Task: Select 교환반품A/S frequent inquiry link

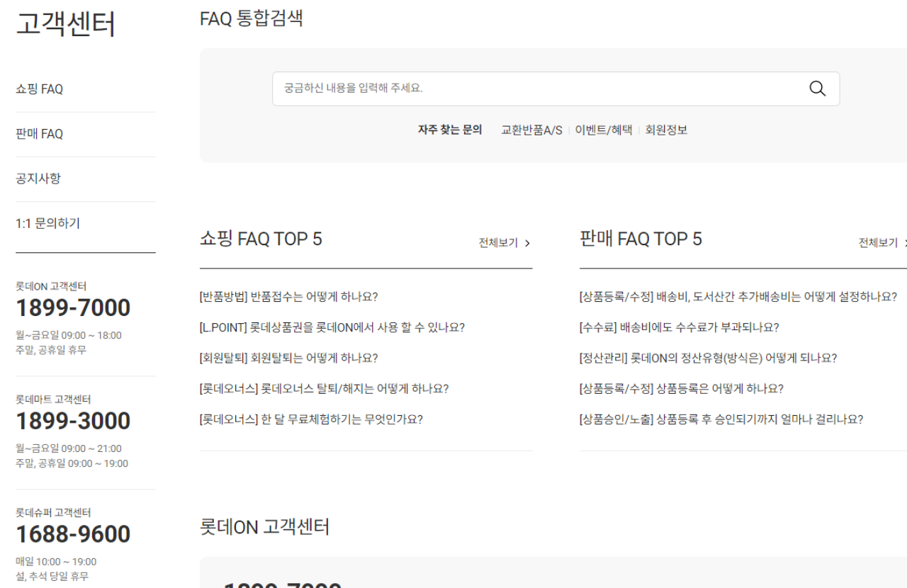Action: [x=531, y=130]
